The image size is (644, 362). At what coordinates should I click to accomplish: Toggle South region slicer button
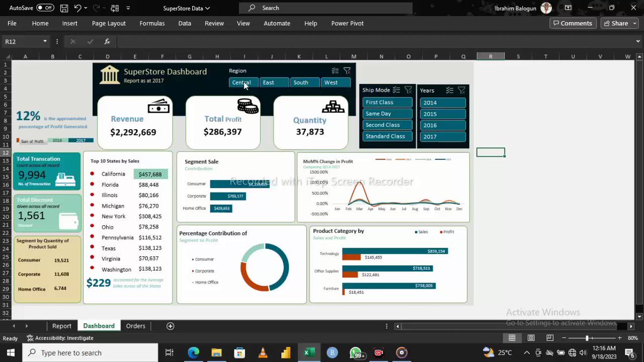click(x=305, y=83)
